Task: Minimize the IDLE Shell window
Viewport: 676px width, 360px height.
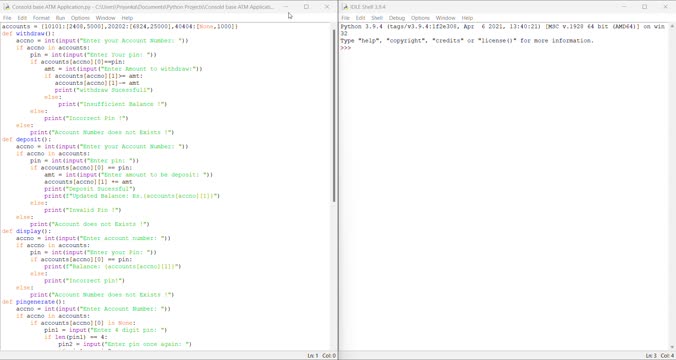Action: [624, 7]
